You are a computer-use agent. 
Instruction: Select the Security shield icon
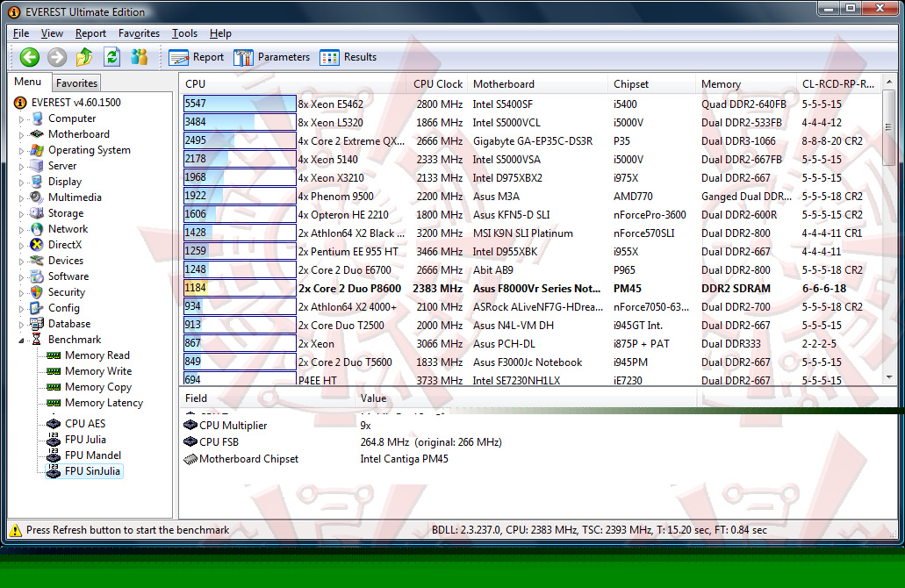click(x=37, y=292)
